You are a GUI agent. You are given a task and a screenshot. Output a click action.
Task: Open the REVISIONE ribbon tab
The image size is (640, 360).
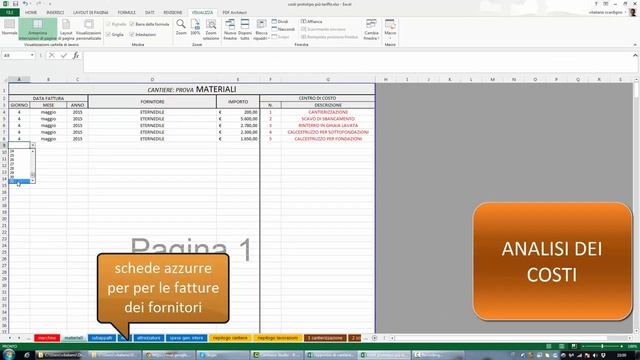173,13
